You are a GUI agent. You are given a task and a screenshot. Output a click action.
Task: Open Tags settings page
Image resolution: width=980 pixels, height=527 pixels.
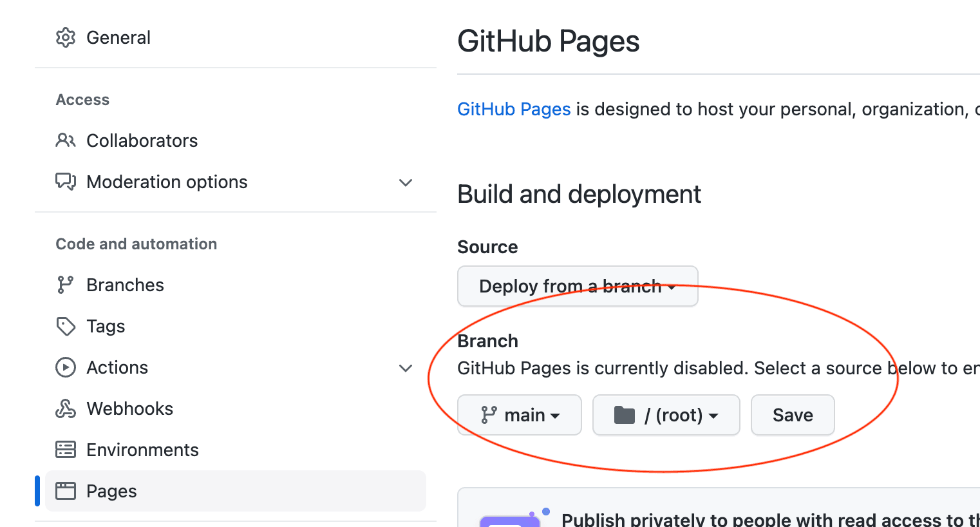236,326
